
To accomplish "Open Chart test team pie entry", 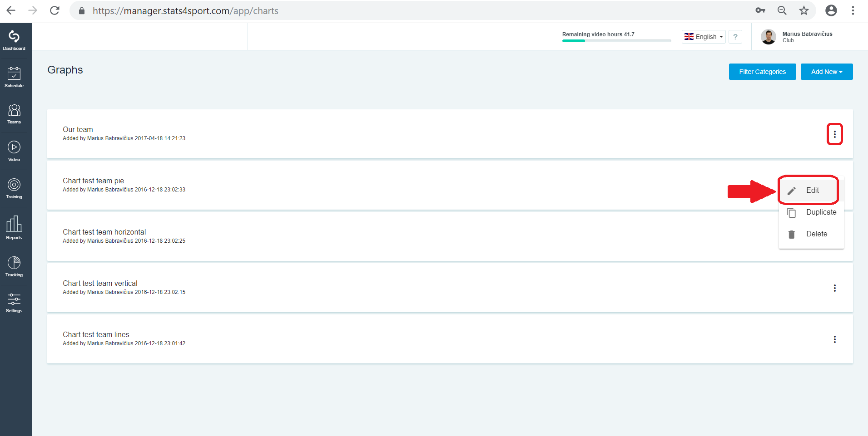I will coord(450,185).
